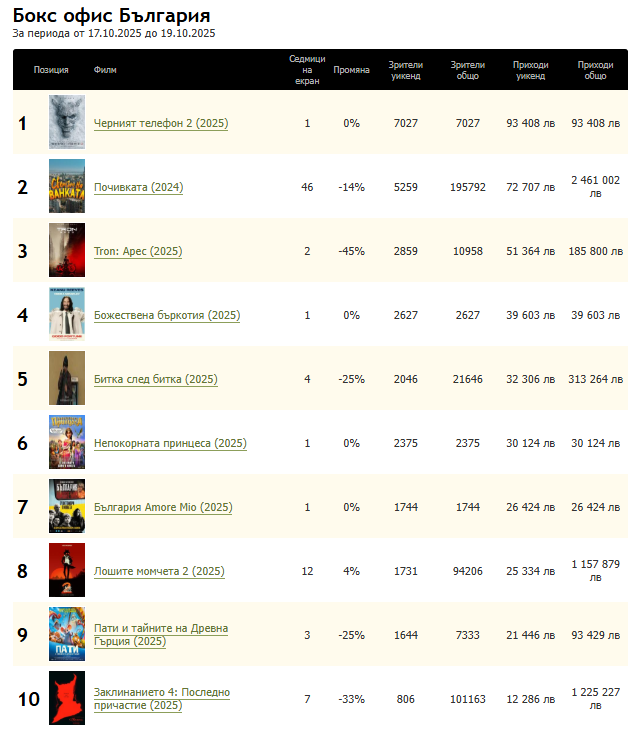Click the Пати poster thumbnail

pyautogui.click(x=67, y=634)
